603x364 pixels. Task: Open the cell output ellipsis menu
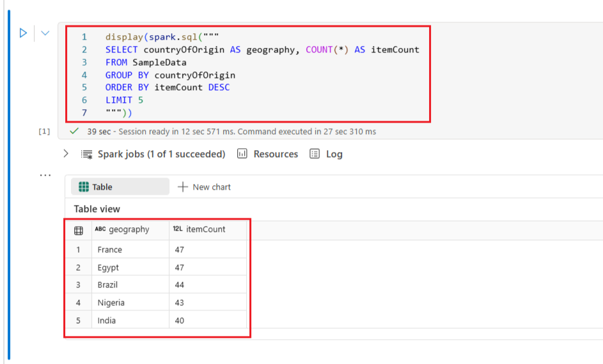[x=45, y=175]
